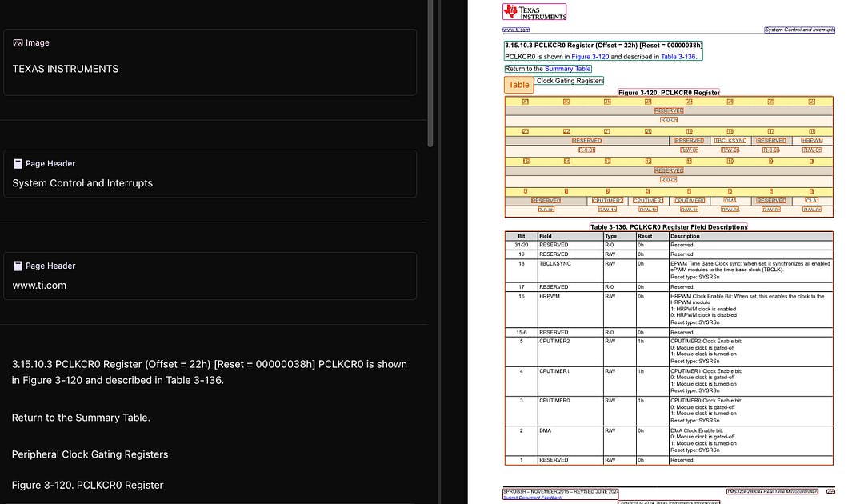
Task: Click the orange Table label badge
Action: point(519,85)
